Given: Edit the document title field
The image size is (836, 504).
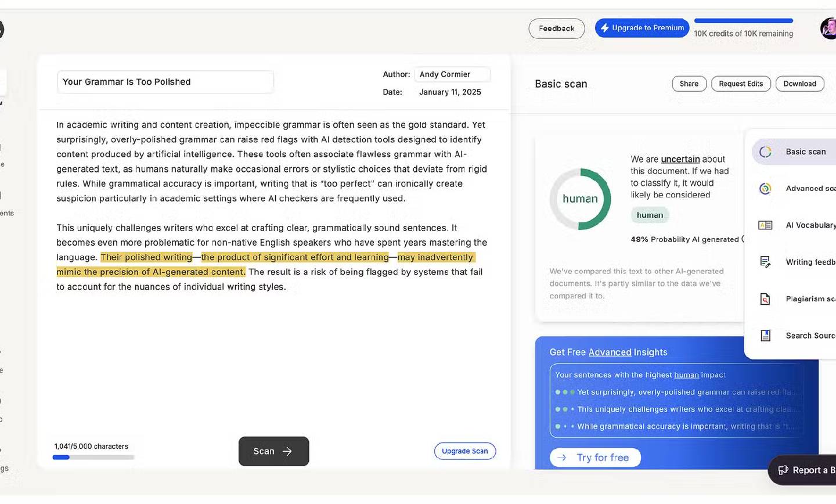Looking at the screenshot, I should pos(165,82).
